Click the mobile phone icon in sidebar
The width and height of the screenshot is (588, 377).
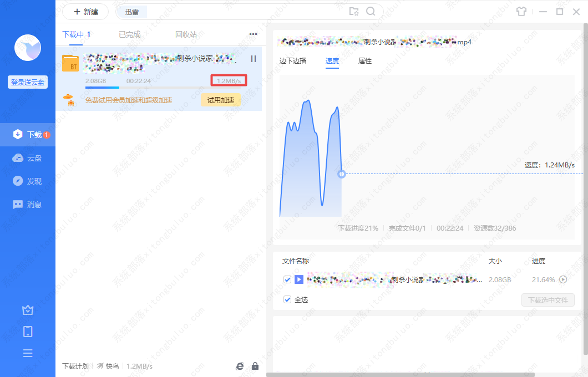[28, 332]
